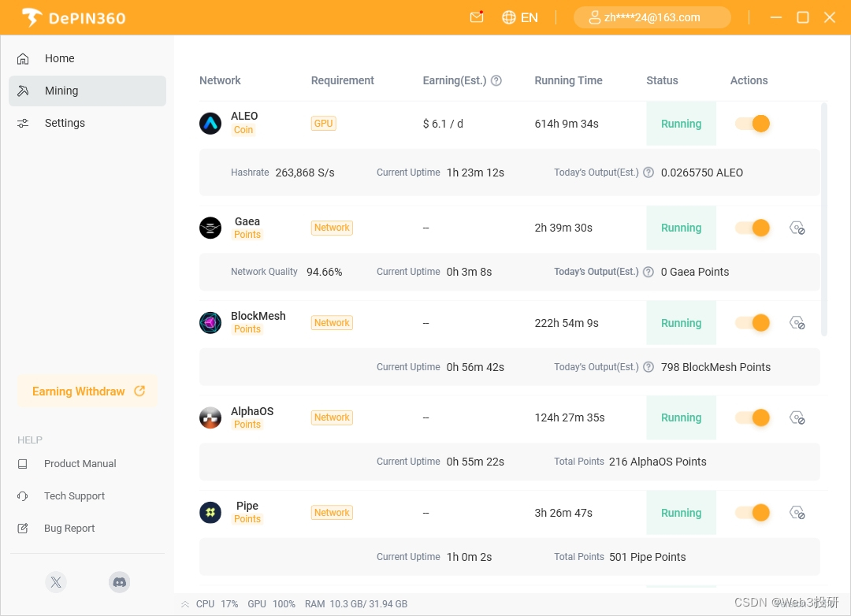Click the Gaea row settings icon
Viewport: 851px width, 616px height.
pyautogui.click(x=797, y=228)
